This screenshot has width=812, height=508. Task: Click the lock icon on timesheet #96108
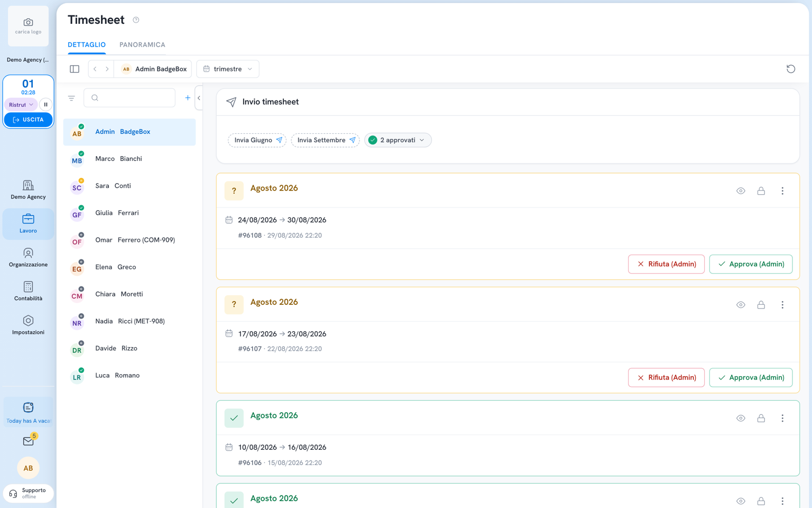coord(761,191)
